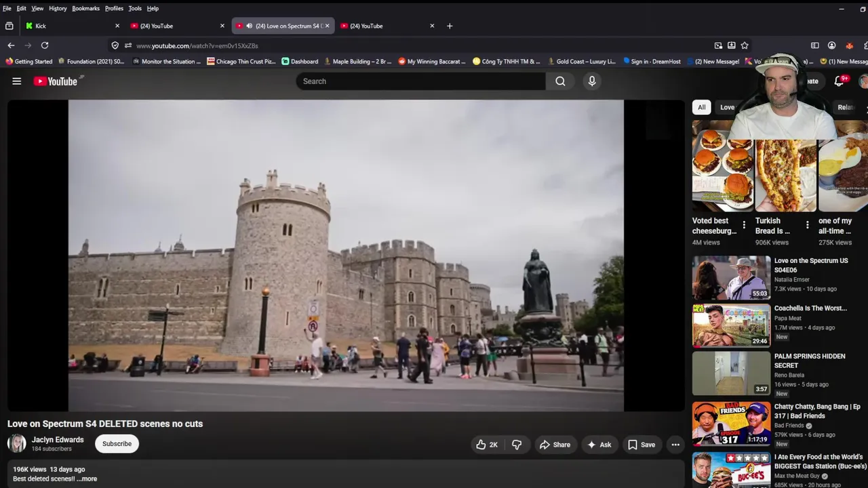Go back in browser history

coord(11,45)
